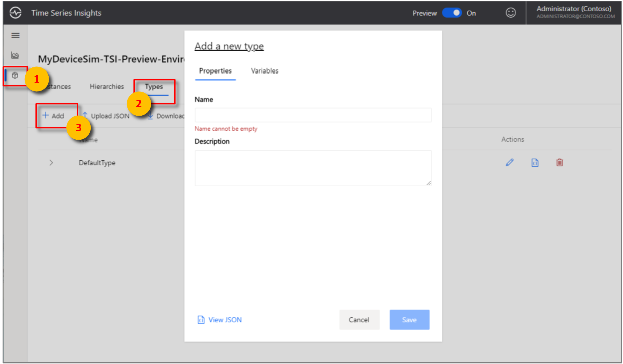Click the smiley feedback icon

[x=511, y=12]
